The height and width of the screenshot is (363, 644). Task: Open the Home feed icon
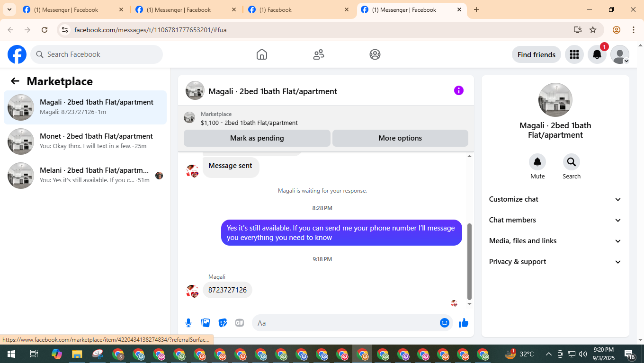(x=262, y=54)
